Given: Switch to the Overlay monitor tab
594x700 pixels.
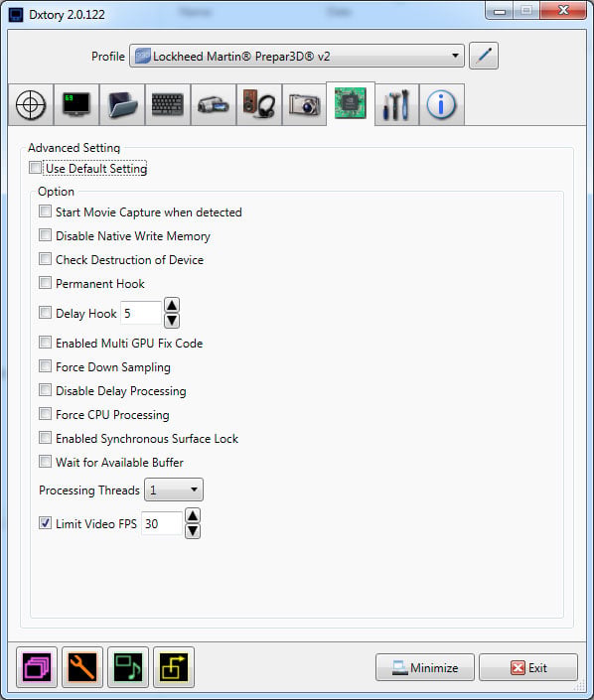Looking at the screenshot, I should pyautogui.click(x=76, y=104).
